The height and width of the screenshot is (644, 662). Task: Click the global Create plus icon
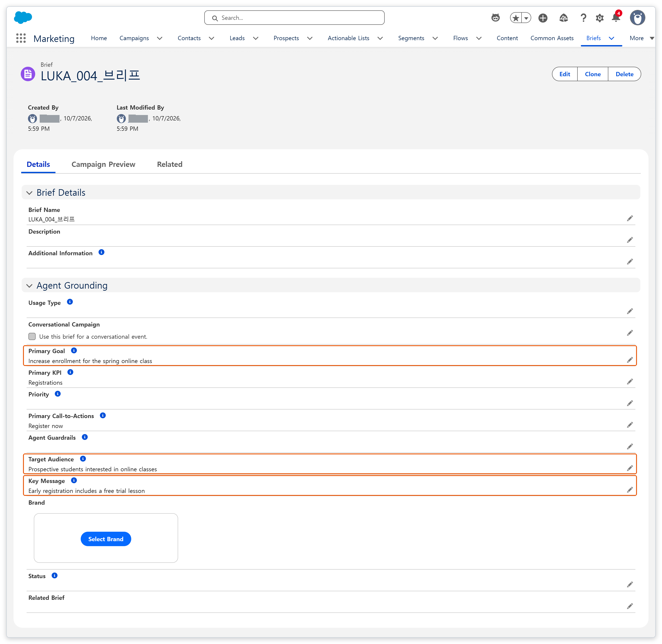543,18
